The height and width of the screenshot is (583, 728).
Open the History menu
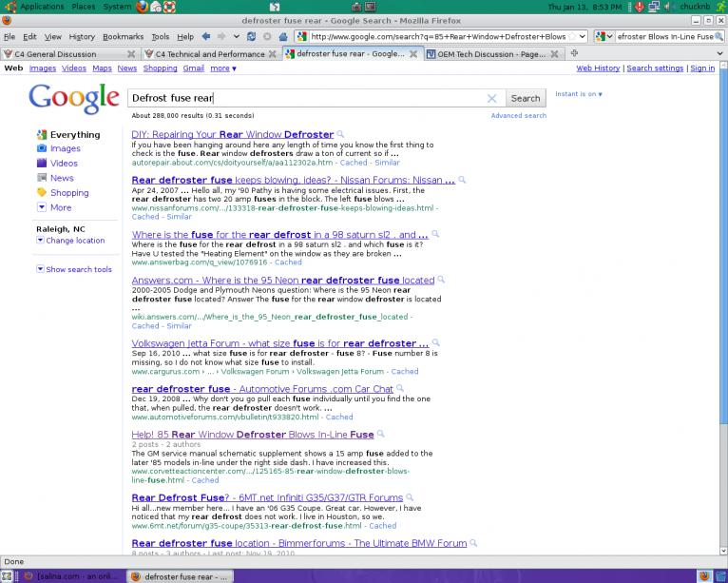pyautogui.click(x=82, y=37)
